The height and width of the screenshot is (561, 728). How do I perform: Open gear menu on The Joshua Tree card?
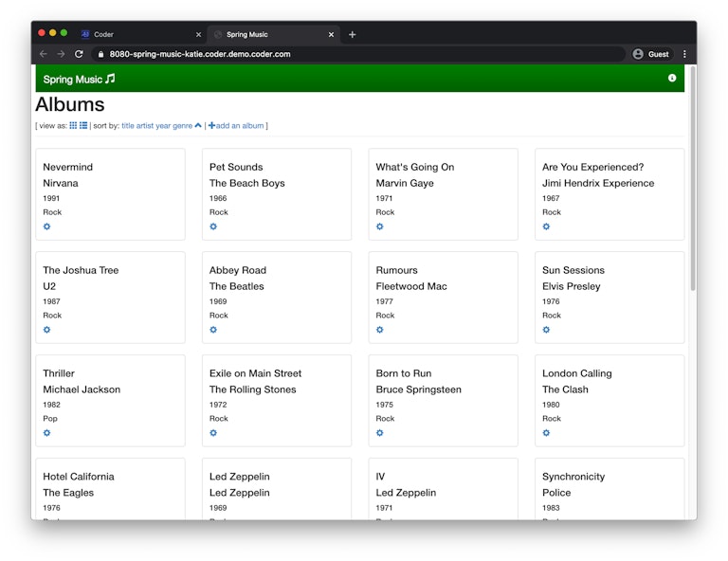(46, 330)
